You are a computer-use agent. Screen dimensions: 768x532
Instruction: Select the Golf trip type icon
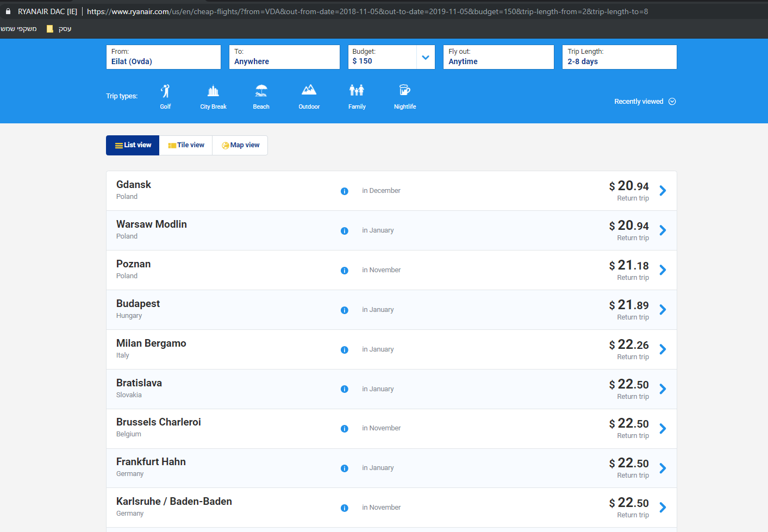tap(165, 91)
